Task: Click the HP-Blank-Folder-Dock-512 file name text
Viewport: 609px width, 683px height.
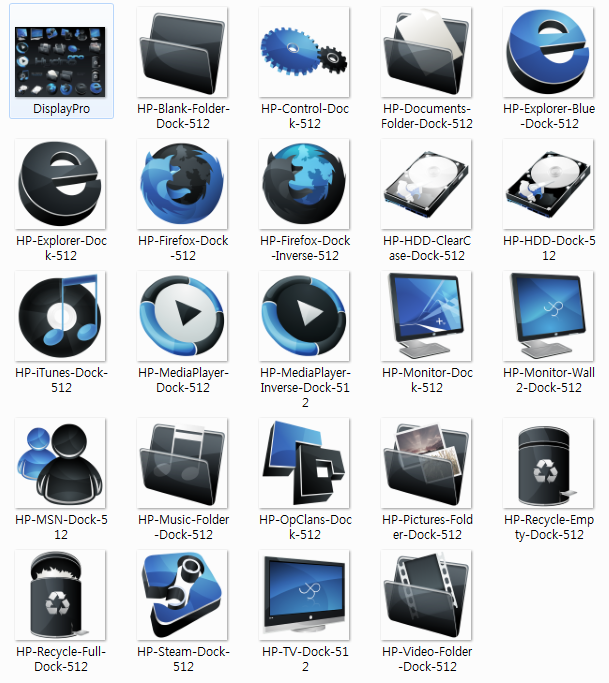Action: 183,116
